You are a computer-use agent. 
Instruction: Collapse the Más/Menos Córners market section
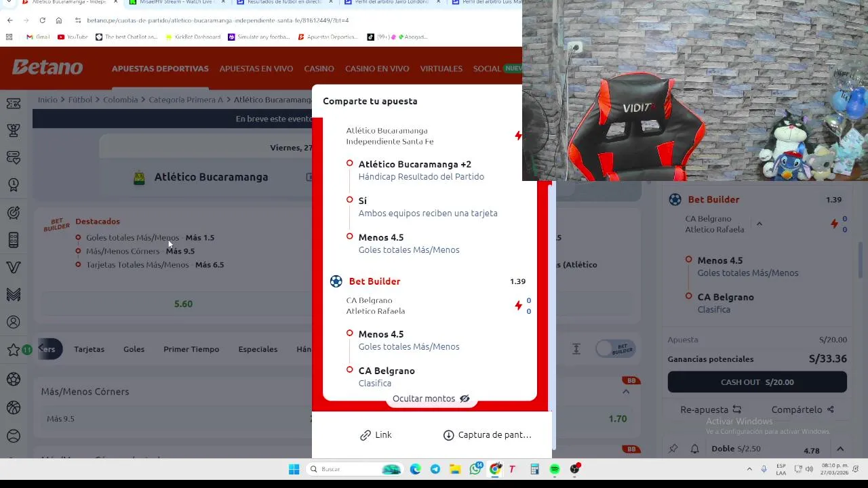point(626,392)
